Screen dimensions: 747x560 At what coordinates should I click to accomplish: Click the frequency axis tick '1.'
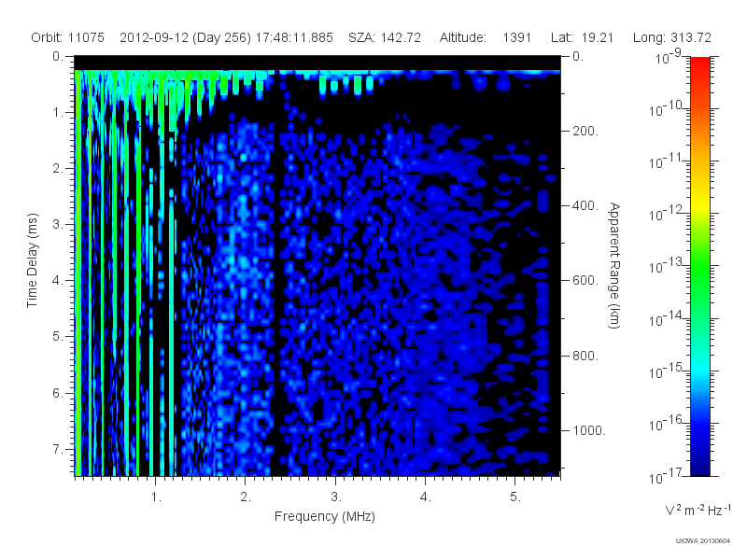click(156, 497)
